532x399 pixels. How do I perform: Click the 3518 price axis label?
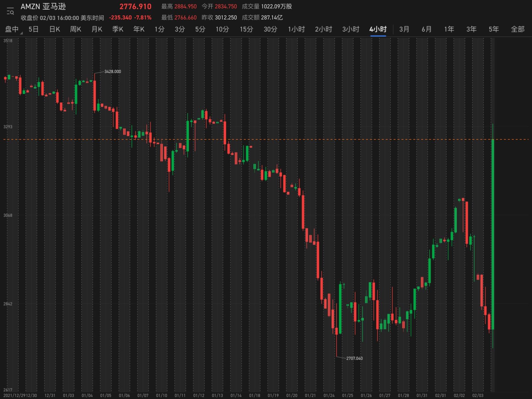pyautogui.click(x=8, y=41)
